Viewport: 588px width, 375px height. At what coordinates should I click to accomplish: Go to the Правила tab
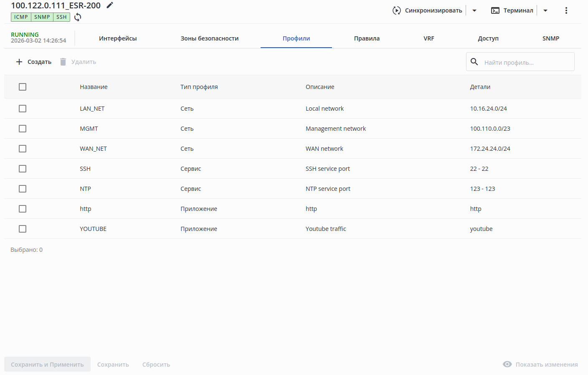(367, 38)
